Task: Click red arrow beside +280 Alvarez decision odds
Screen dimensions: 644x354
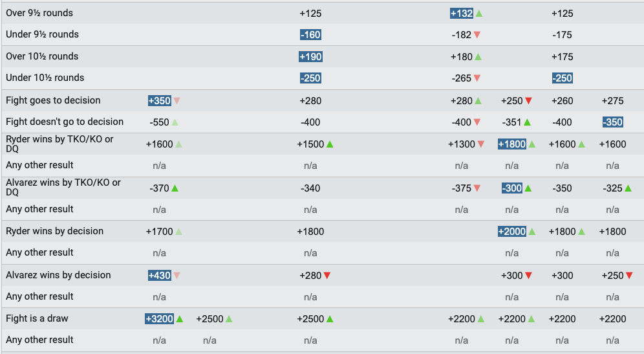Action: click(327, 276)
